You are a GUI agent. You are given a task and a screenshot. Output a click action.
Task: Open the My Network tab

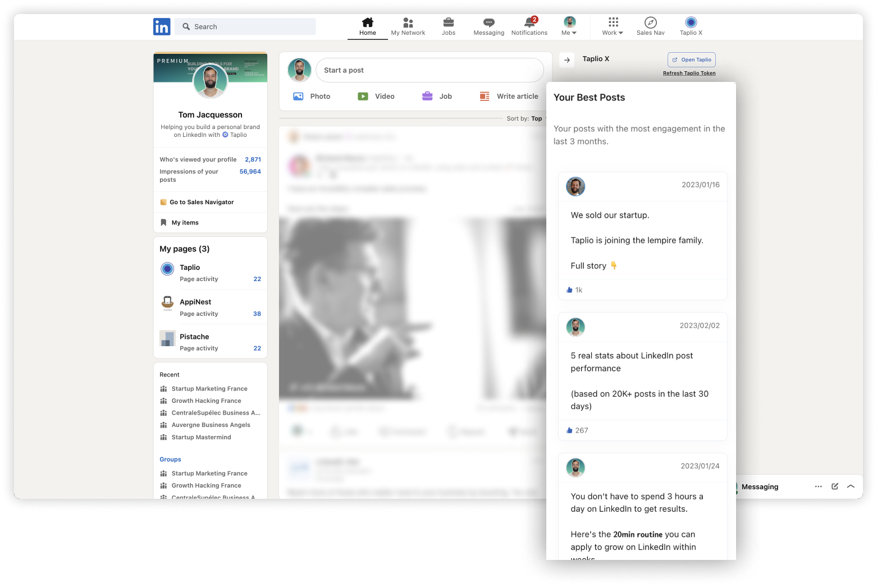[408, 26]
